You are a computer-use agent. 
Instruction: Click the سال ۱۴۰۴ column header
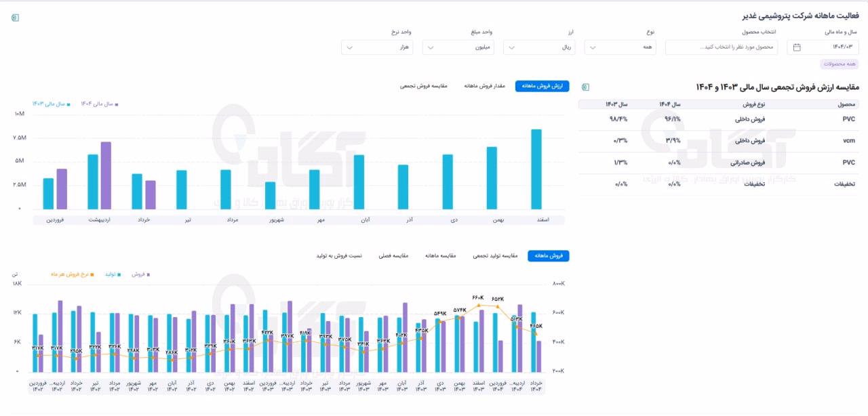[669, 104]
